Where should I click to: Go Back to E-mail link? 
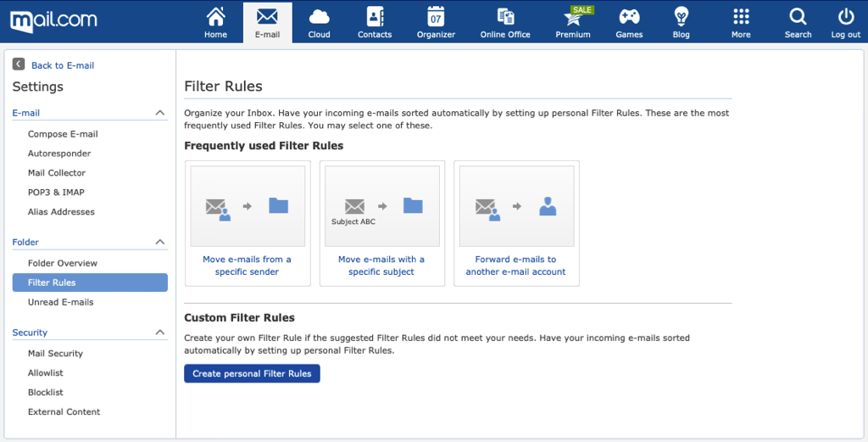pos(62,65)
